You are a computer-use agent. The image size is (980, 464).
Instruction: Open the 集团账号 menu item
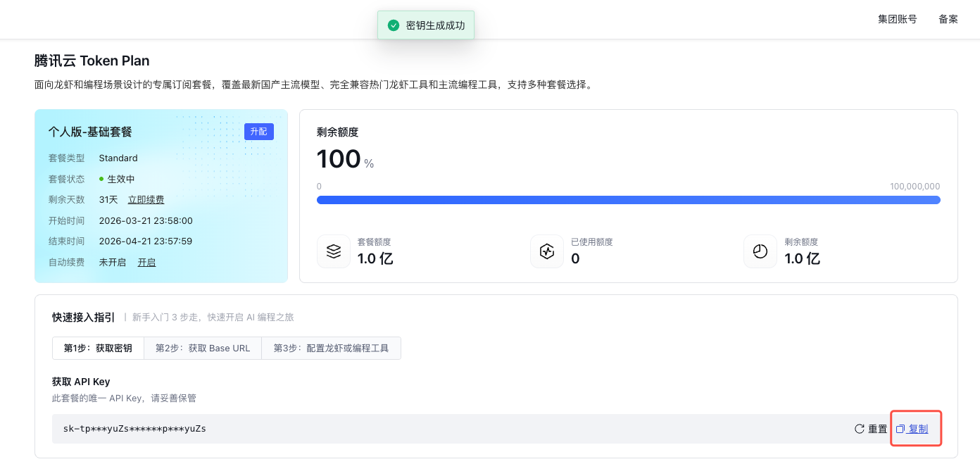pos(898,19)
